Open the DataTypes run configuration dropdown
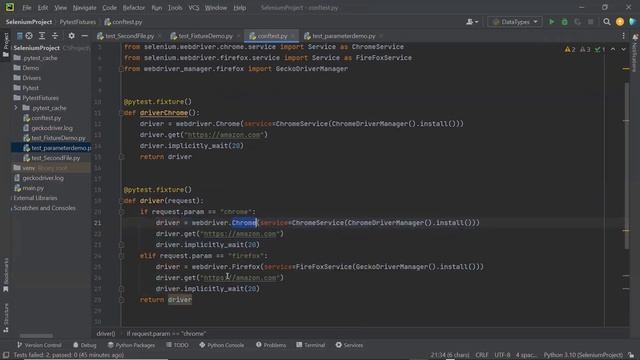The height and width of the screenshot is (360, 640). (515, 22)
